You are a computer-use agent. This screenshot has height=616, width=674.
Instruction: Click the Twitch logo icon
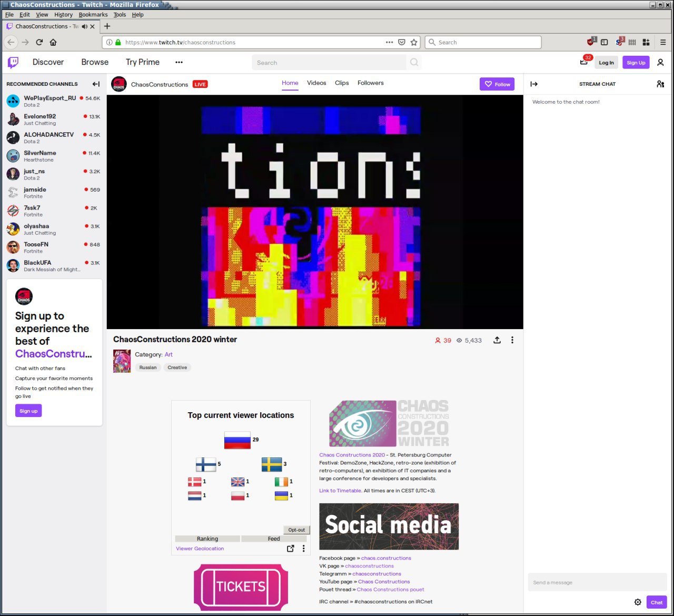[x=13, y=63]
